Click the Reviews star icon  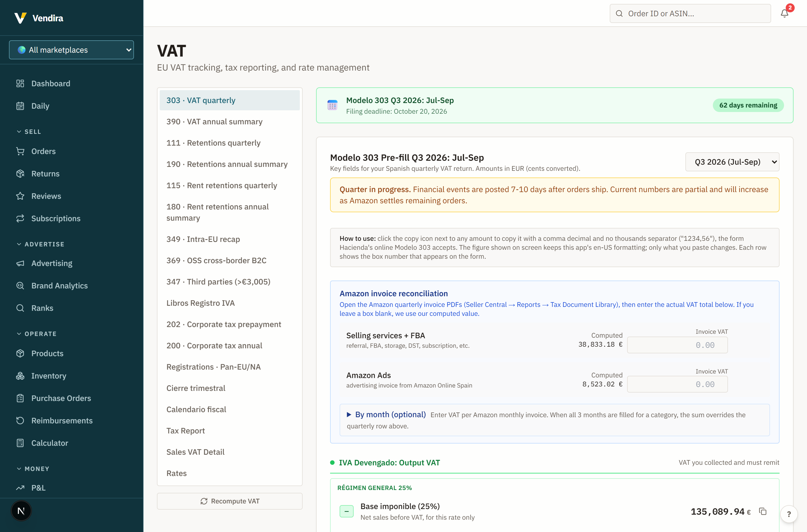coord(20,196)
